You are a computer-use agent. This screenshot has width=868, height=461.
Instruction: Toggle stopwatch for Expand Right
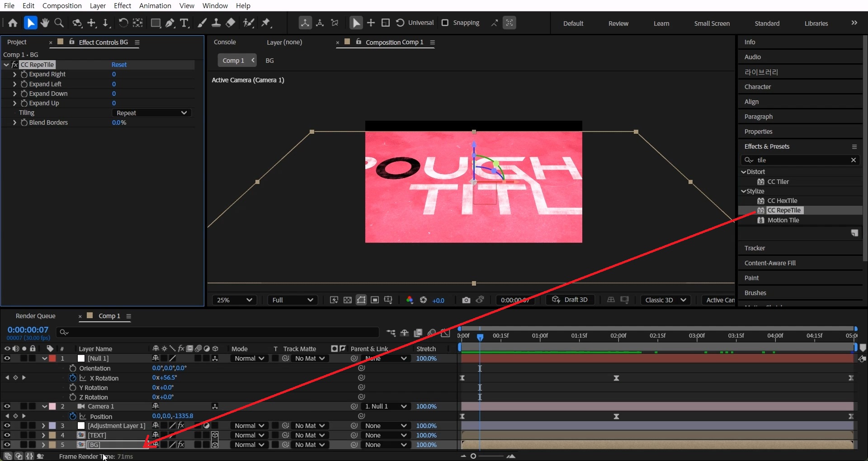(x=24, y=74)
